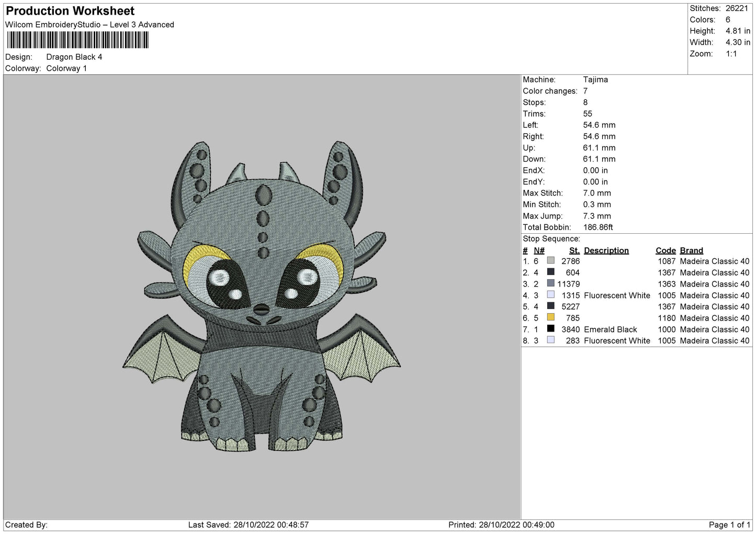Click thread code 1363

coord(667,284)
